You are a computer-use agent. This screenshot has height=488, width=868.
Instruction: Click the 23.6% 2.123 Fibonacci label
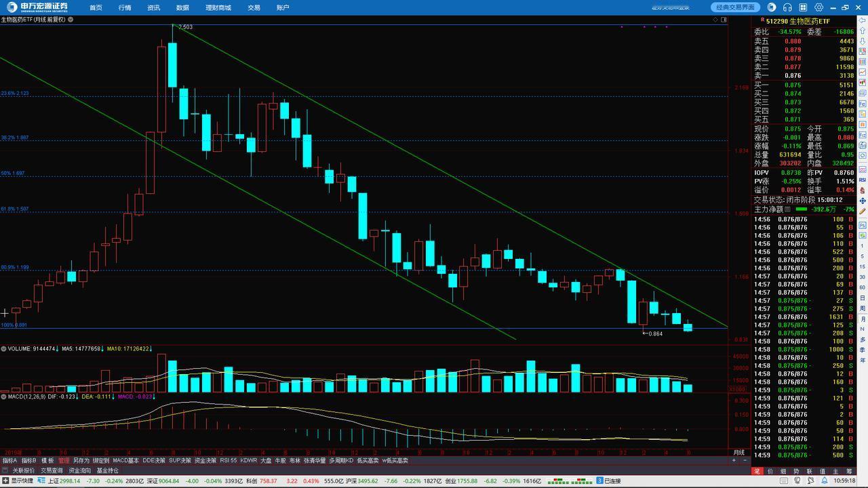click(15, 94)
